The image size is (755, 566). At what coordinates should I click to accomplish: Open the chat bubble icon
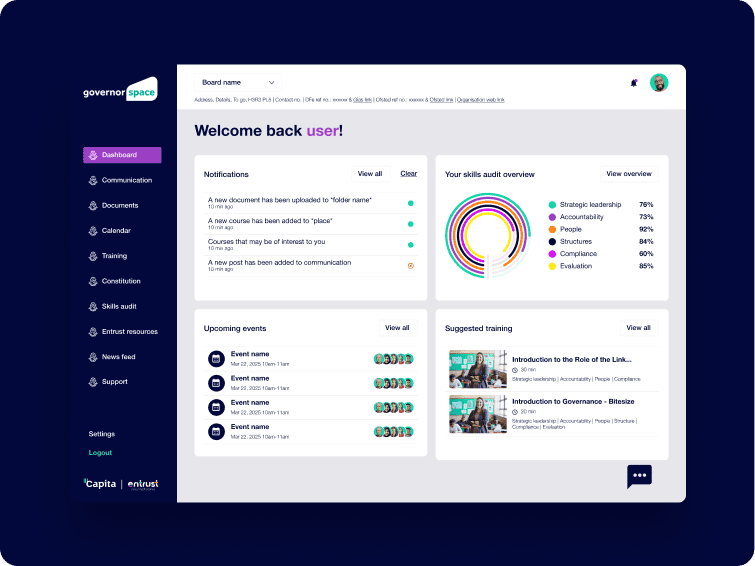point(639,476)
